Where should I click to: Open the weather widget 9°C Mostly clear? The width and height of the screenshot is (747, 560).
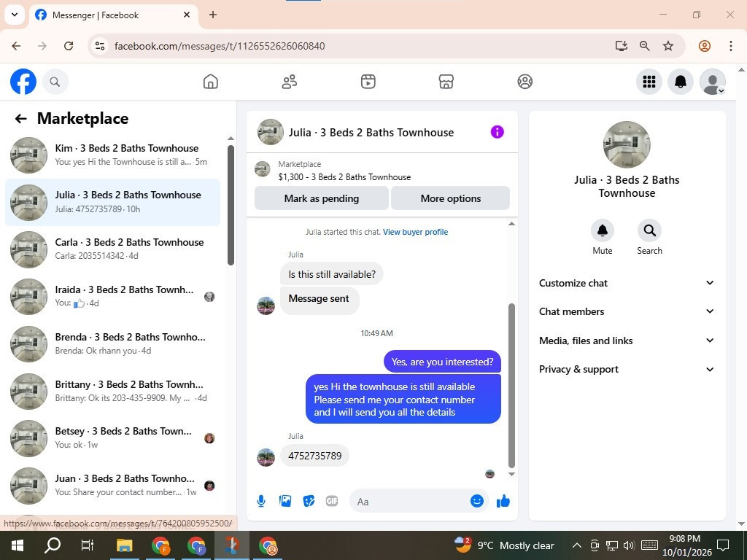[503, 545]
